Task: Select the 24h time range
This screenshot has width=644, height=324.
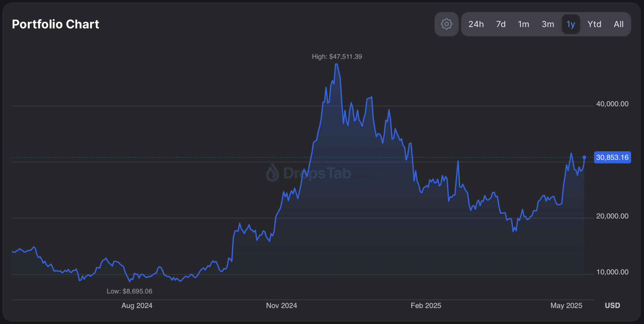Action: pyautogui.click(x=476, y=24)
